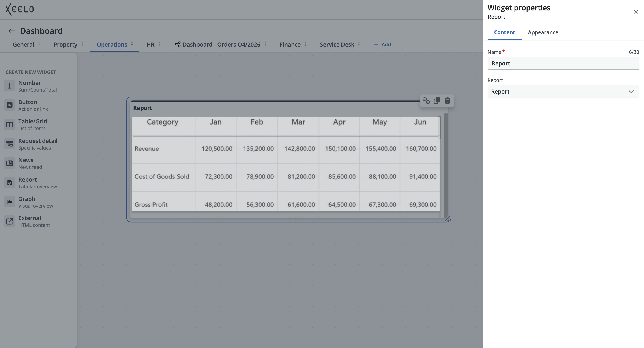Go back using the Dashboard arrow

(12, 31)
